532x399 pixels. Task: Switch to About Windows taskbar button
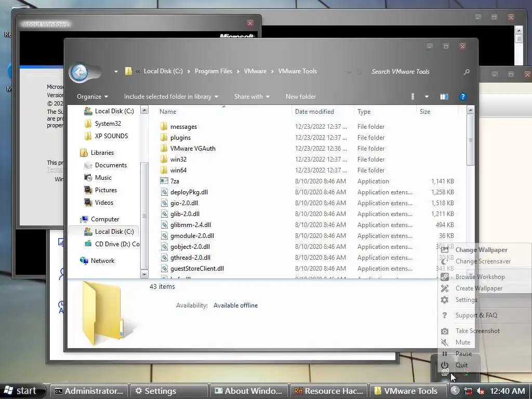click(x=249, y=391)
